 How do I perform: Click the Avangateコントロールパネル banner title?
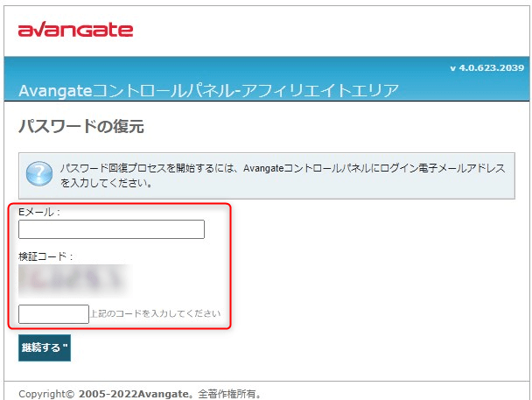[208, 90]
